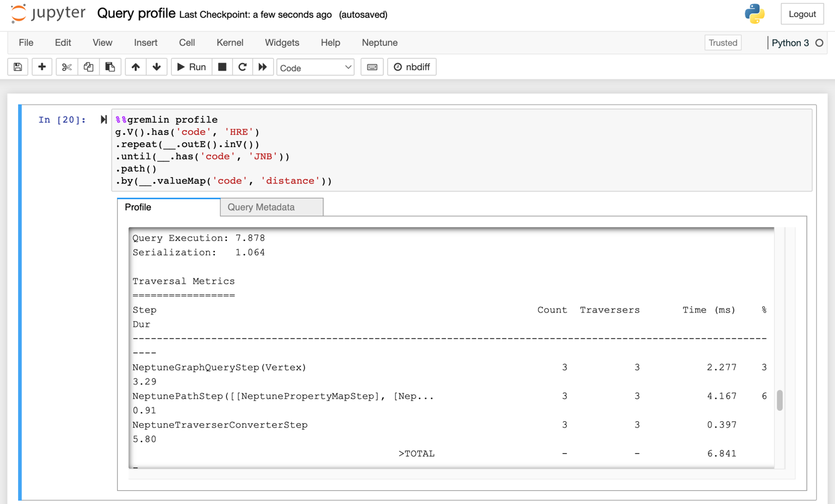Click the NeptuneTraverserConverterStep row
Screen dimensions: 835x504
click(x=220, y=425)
